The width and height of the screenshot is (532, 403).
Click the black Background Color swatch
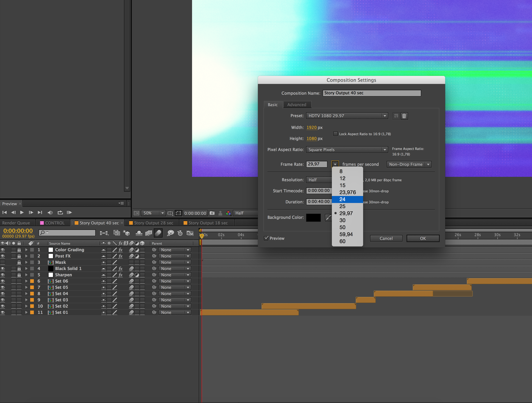[313, 217]
